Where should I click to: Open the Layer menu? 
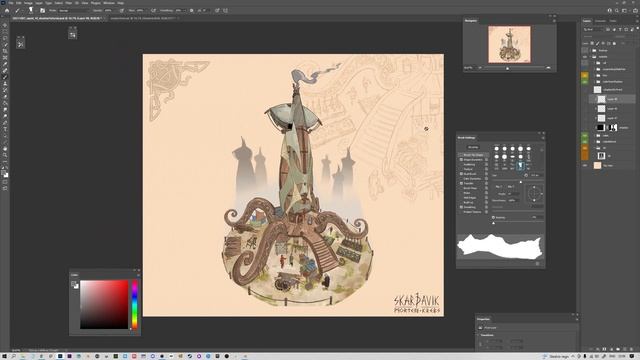tap(39, 3)
